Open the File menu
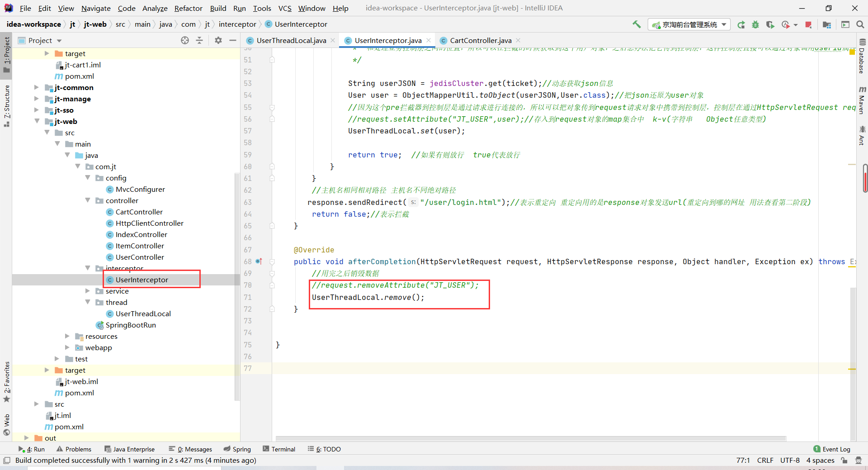This screenshot has width=868, height=470. 25,8
